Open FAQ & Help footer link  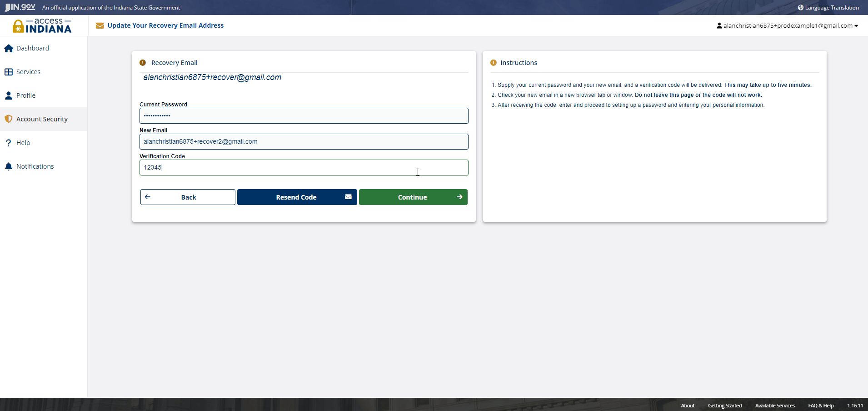(x=820, y=406)
